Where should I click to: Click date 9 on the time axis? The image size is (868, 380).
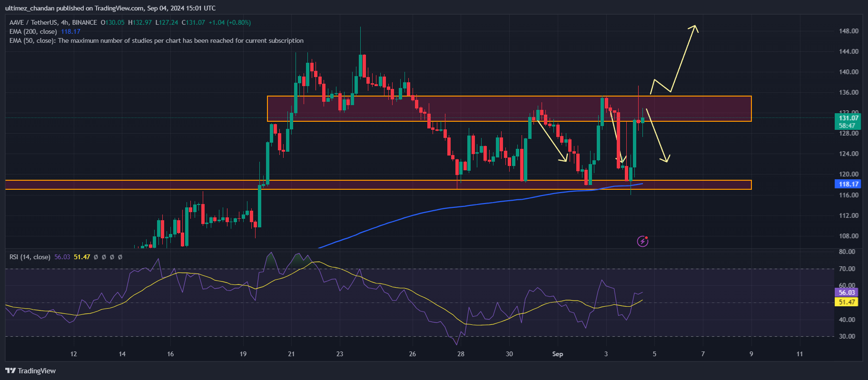pyautogui.click(x=751, y=354)
